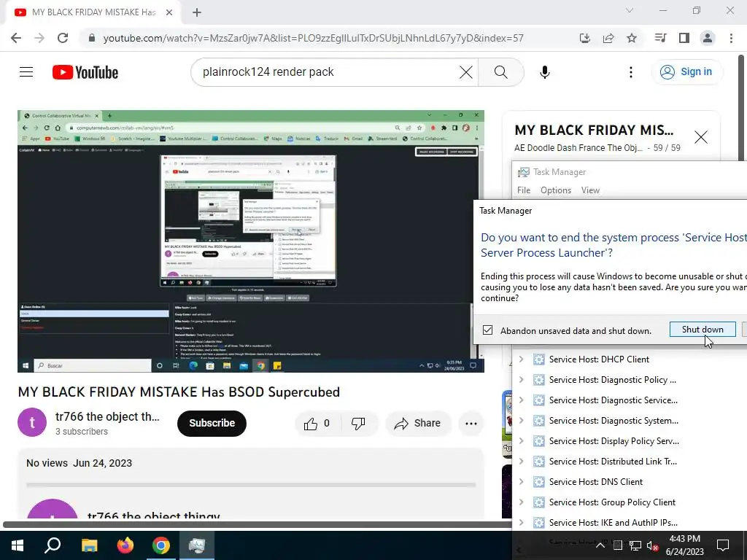This screenshot has width=747, height=560.
Task: Click the page vertical scrollbar
Action: point(741,109)
